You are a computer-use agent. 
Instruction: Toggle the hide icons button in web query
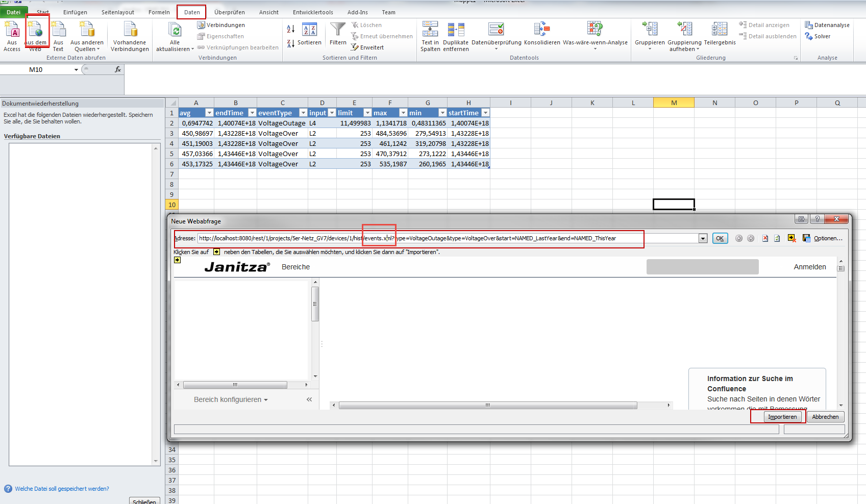pyautogui.click(x=791, y=238)
